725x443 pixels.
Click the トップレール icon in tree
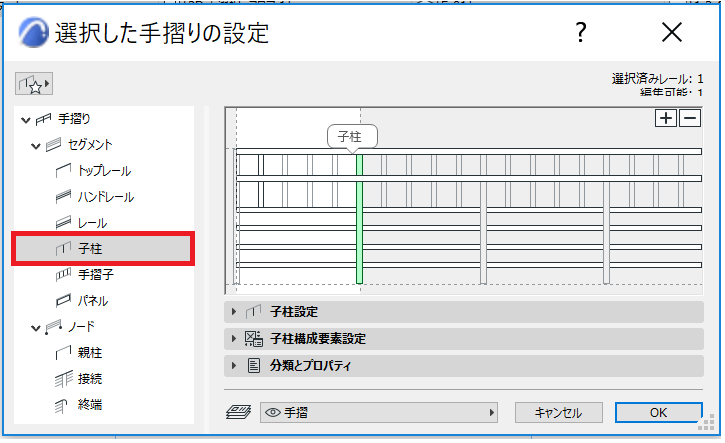[x=63, y=171]
